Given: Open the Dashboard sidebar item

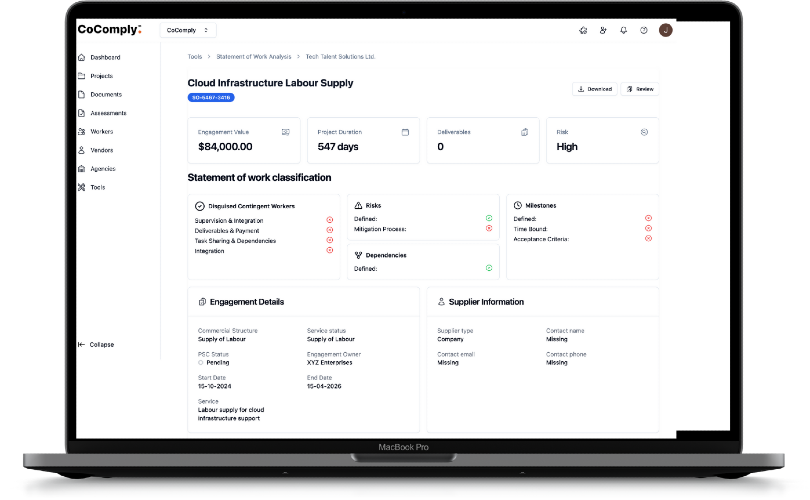Looking at the screenshot, I should [x=99, y=57].
